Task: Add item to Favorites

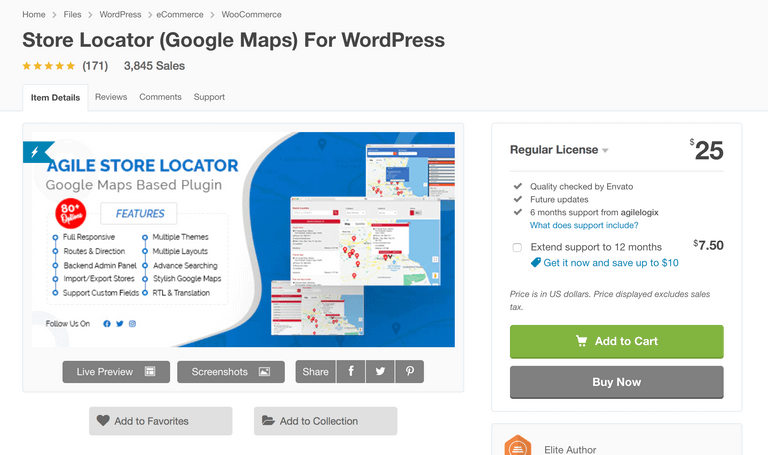Action: click(160, 421)
